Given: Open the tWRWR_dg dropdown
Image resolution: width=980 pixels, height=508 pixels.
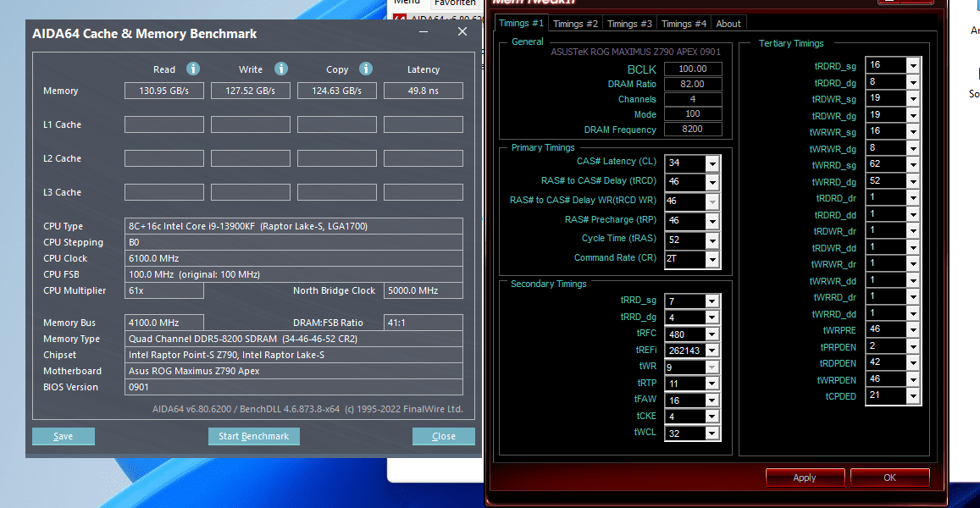Looking at the screenshot, I should (x=913, y=148).
